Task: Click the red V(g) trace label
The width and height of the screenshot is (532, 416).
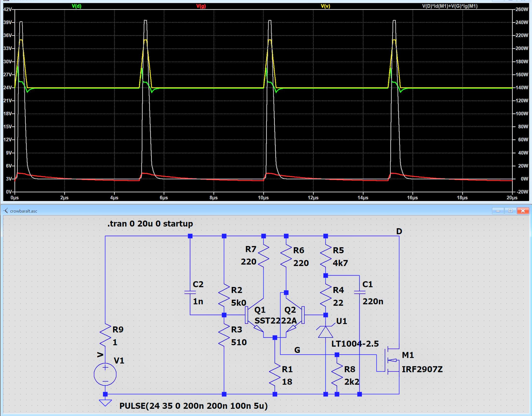Action: [201, 6]
